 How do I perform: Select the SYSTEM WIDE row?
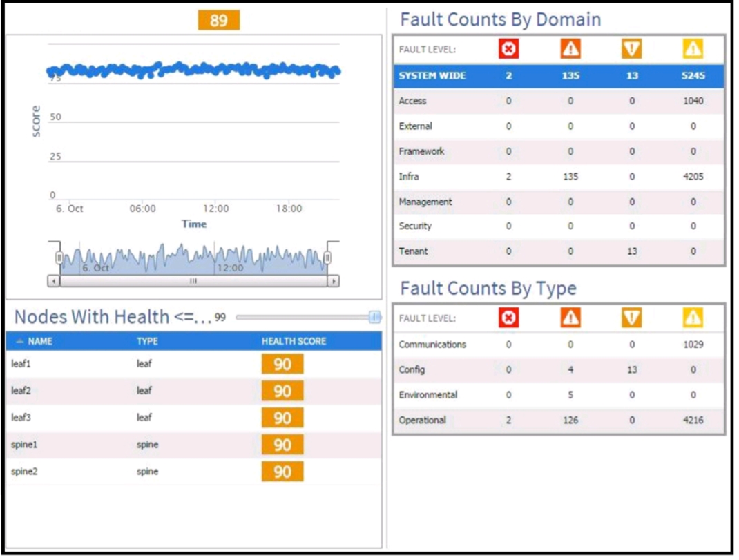pos(559,76)
